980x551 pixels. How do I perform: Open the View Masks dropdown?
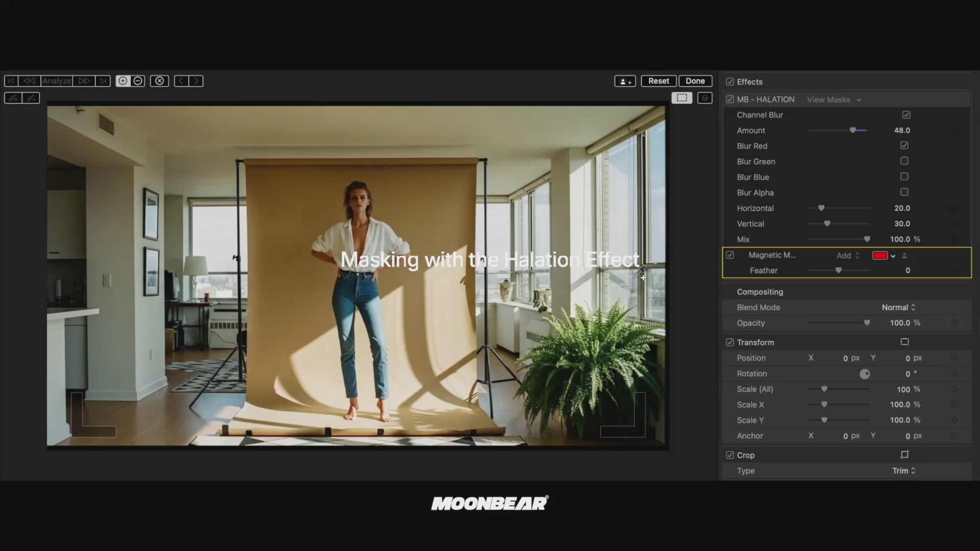coord(834,100)
